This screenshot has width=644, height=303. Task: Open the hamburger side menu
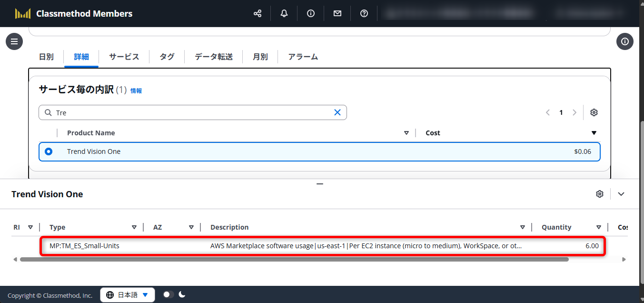(14, 41)
